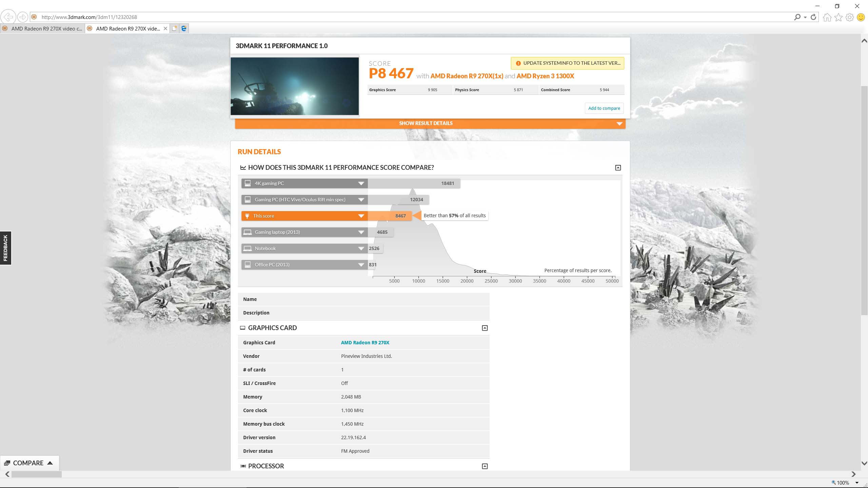The height and width of the screenshot is (488, 868).
Task: Click the Memory value 2,048 MB
Action: click(351, 397)
